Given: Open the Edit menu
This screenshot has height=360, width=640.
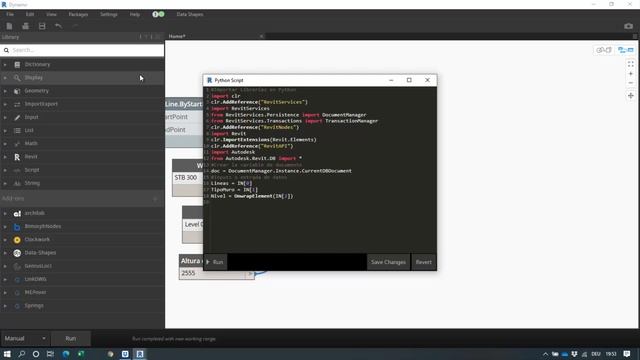Looking at the screenshot, I should (30, 14).
